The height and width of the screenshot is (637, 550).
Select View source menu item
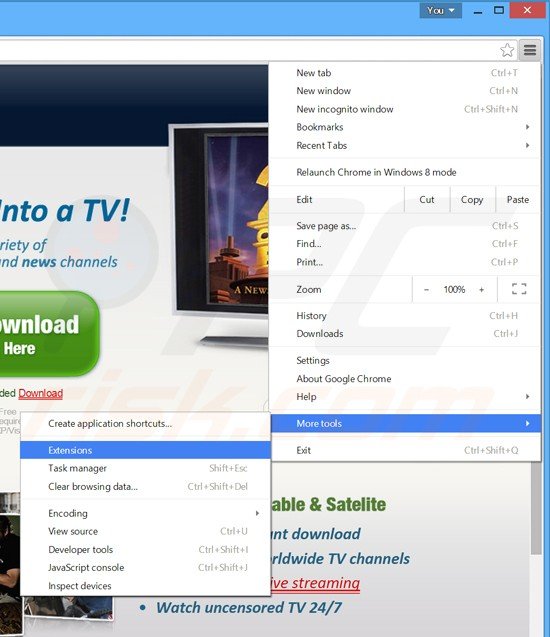click(145, 531)
